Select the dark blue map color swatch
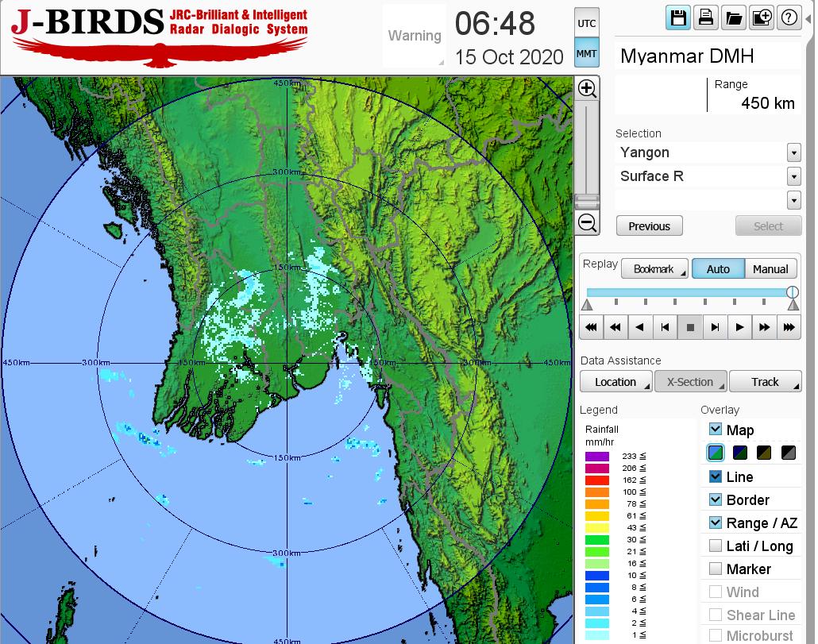This screenshot has height=644, width=818. [x=740, y=453]
